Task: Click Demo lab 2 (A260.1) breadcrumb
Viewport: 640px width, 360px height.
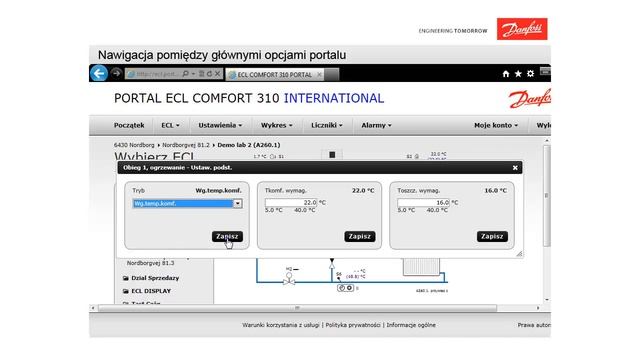Action: pos(249,145)
